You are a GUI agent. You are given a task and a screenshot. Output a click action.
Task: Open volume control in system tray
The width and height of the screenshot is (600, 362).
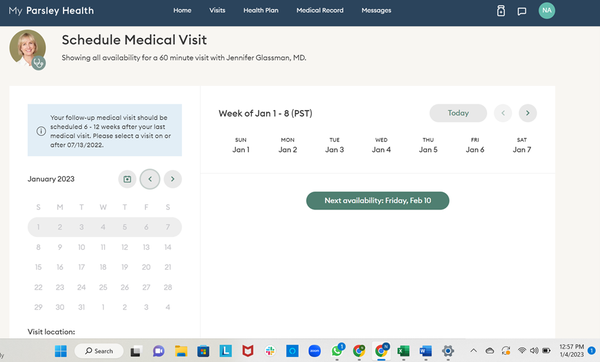pyautogui.click(x=535, y=351)
